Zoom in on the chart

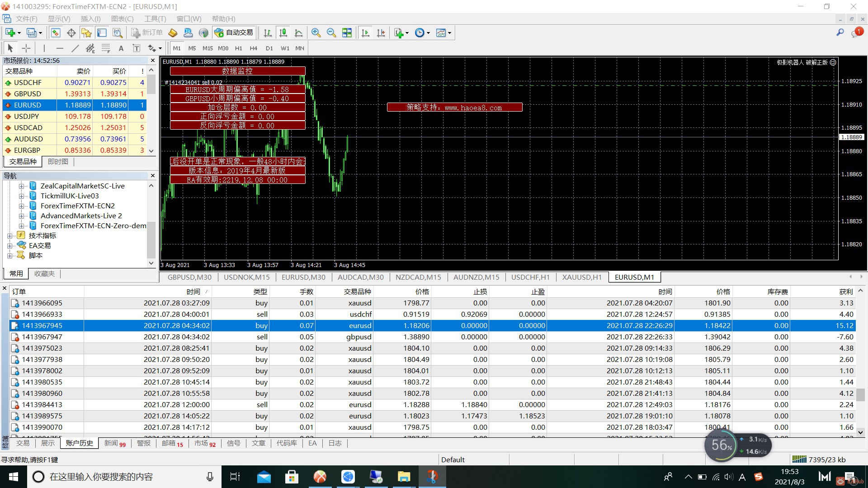[x=316, y=33]
